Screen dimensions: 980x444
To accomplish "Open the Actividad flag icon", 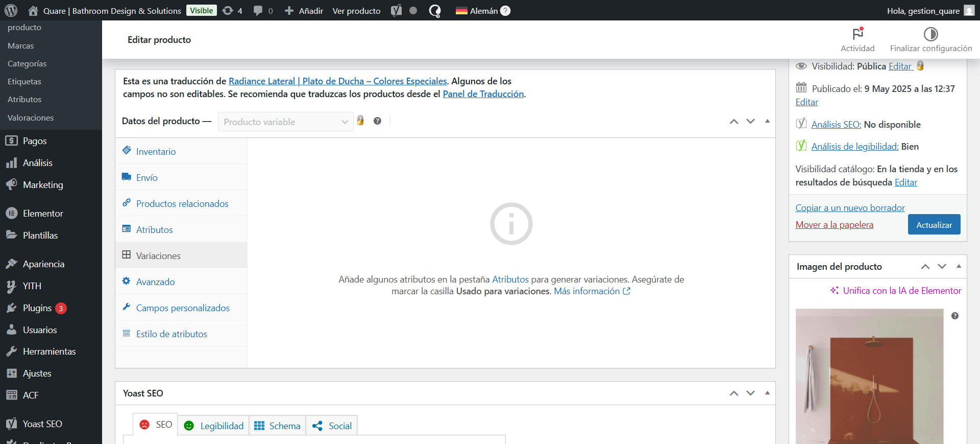I will (858, 34).
